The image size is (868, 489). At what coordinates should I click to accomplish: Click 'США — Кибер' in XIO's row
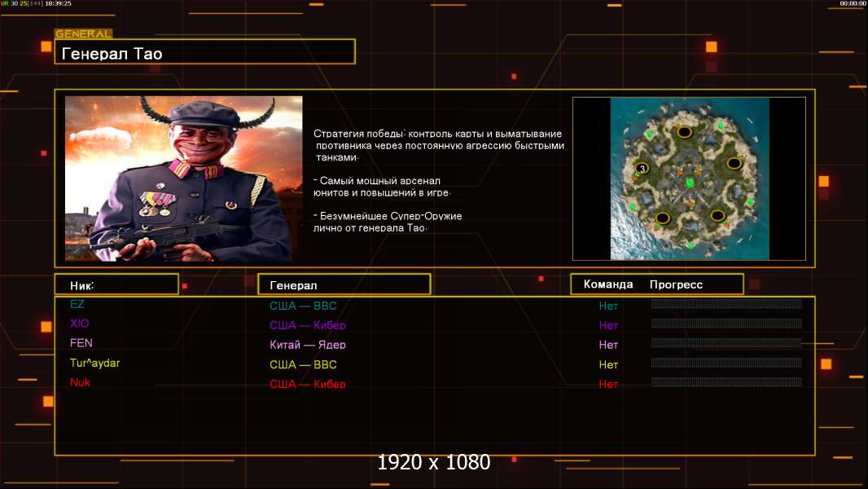[x=307, y=325]
